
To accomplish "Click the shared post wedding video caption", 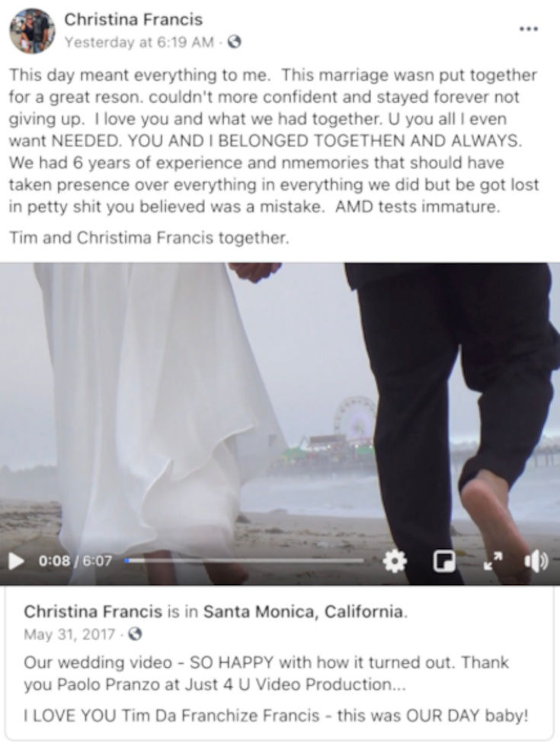I will tap(266, 673).
